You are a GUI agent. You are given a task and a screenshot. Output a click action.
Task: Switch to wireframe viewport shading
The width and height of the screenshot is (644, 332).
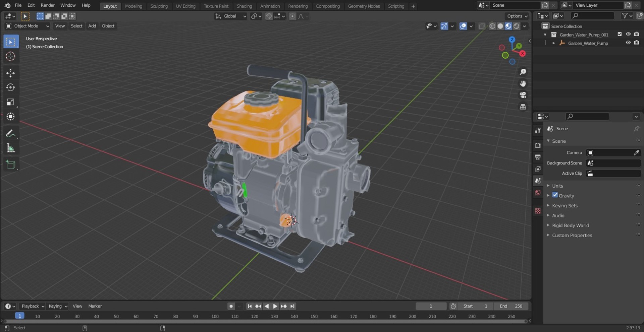point(492,26)
